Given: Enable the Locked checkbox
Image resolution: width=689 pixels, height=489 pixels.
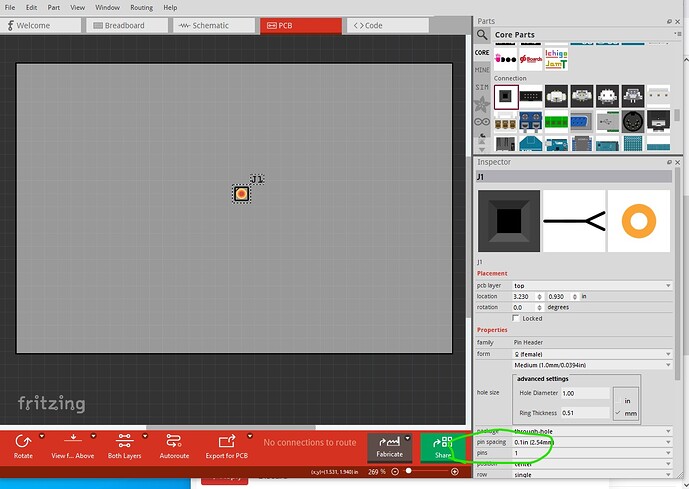Looking at the screenshot, I should [x=516, y=318].
